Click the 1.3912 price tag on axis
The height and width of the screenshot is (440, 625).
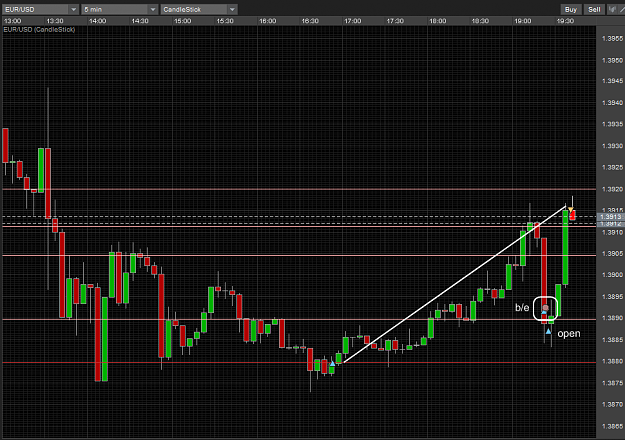(x=610, y=224)
